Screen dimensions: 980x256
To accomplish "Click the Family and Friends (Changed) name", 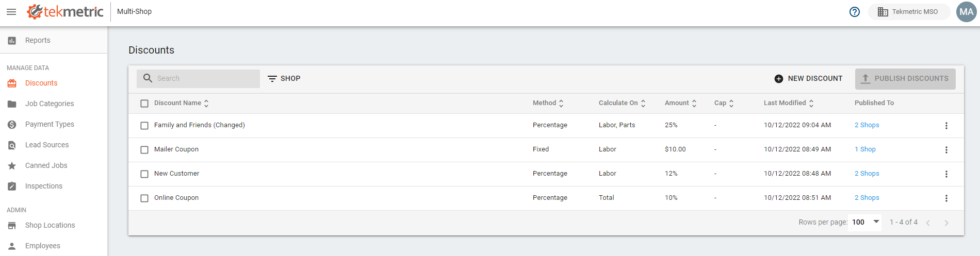I will click(200, 125).
